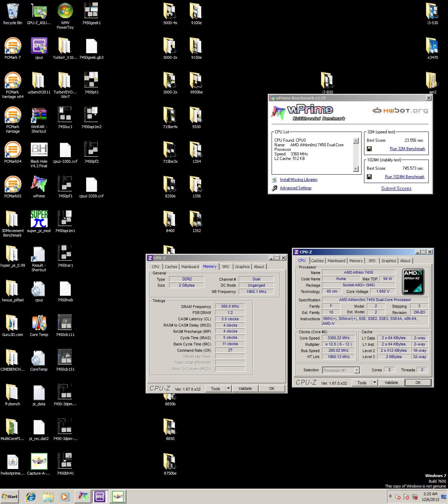Click the HWBOT.org logo in wPrime
The image size is (448, 504).
coord(400,111)
